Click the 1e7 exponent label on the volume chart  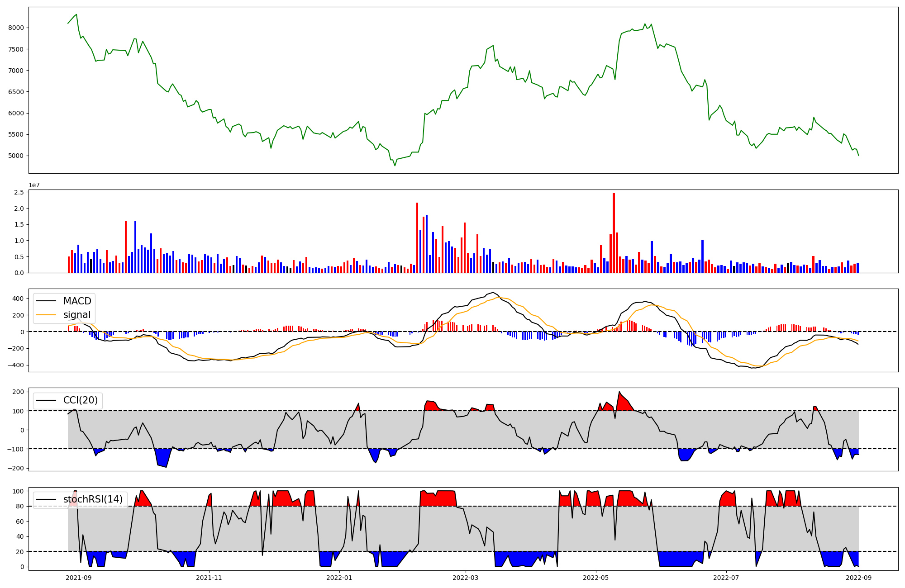pos(34,185)
